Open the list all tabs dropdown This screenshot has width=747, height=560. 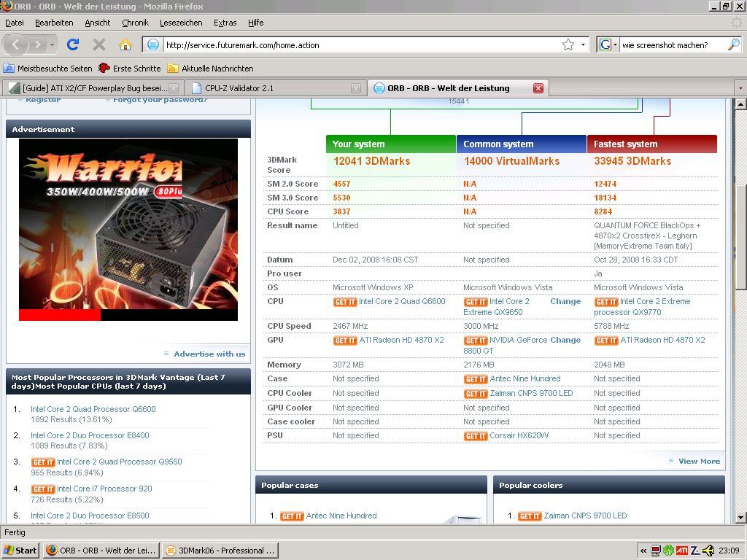click(x=740, y=88)
